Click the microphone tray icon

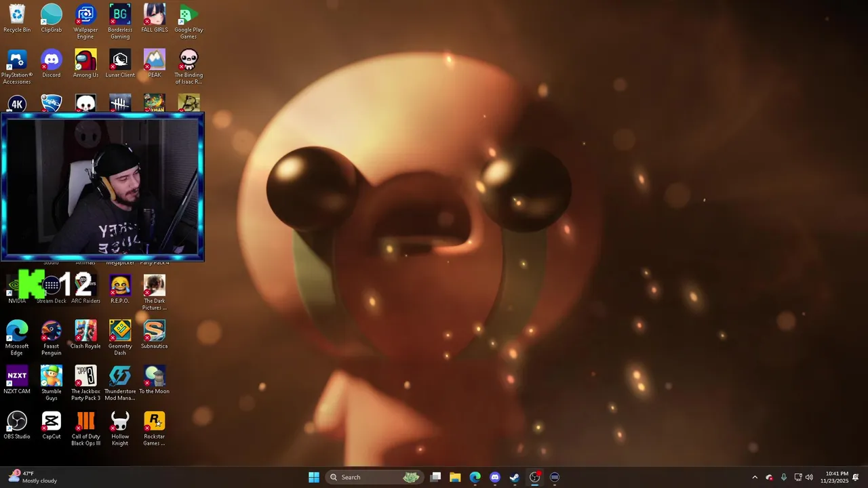point(784,477)
